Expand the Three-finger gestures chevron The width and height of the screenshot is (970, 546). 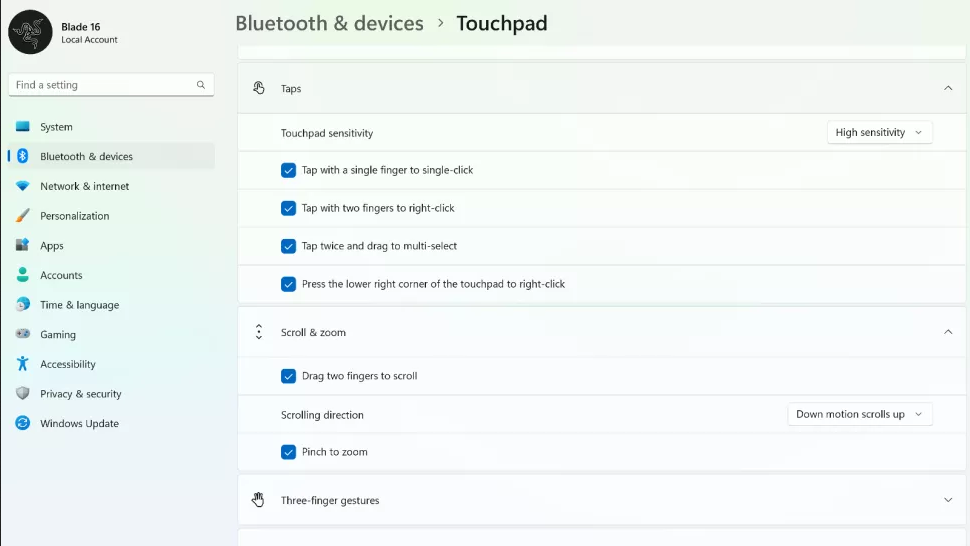[948, 500]
